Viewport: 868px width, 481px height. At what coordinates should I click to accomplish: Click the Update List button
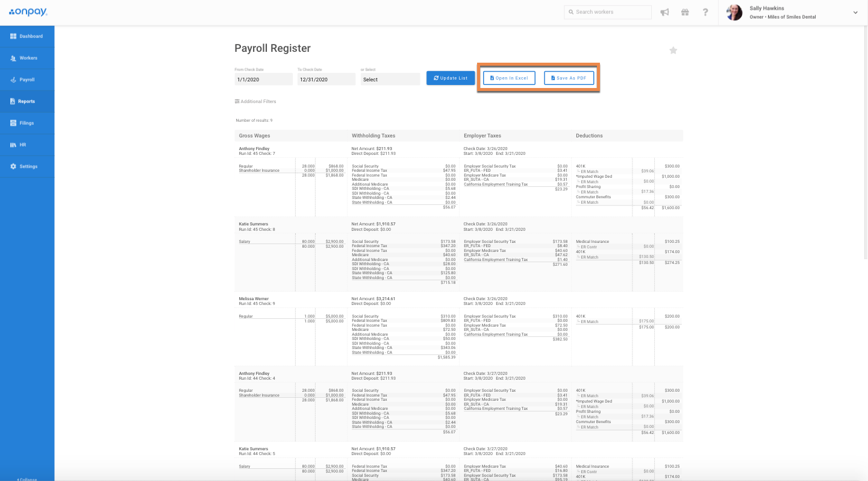point(451,78)
